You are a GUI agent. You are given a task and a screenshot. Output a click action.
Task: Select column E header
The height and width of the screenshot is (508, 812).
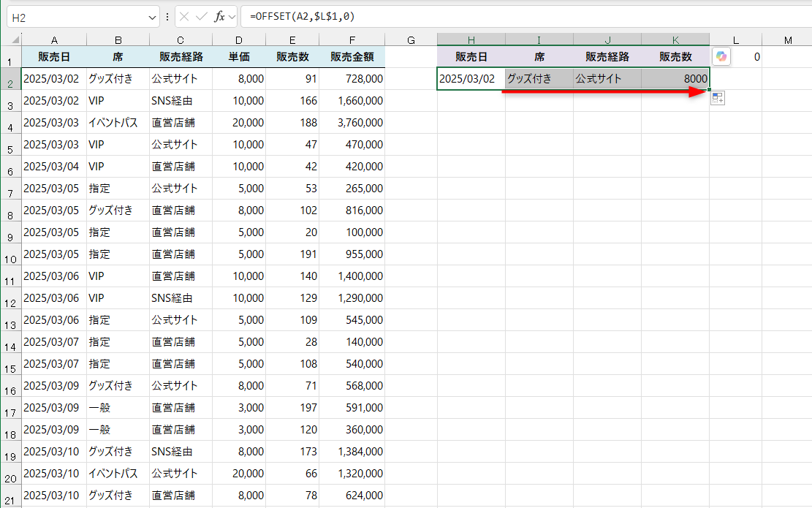click(x=292, y=40)
